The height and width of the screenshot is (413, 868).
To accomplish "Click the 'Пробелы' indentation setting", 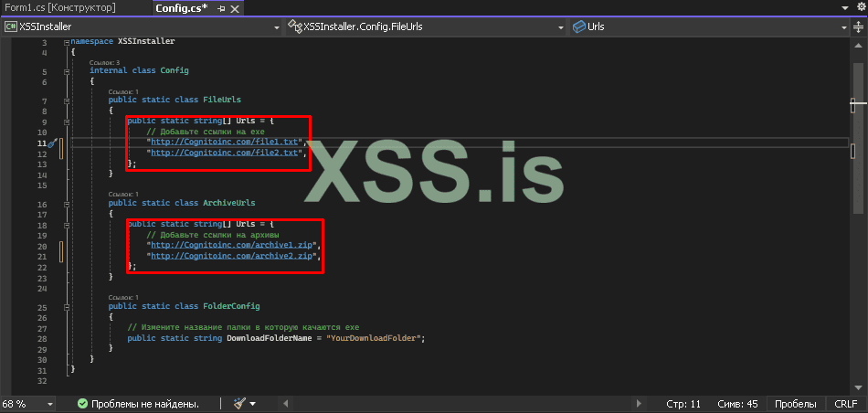I will pyautogui.click(x=796, y=404).
